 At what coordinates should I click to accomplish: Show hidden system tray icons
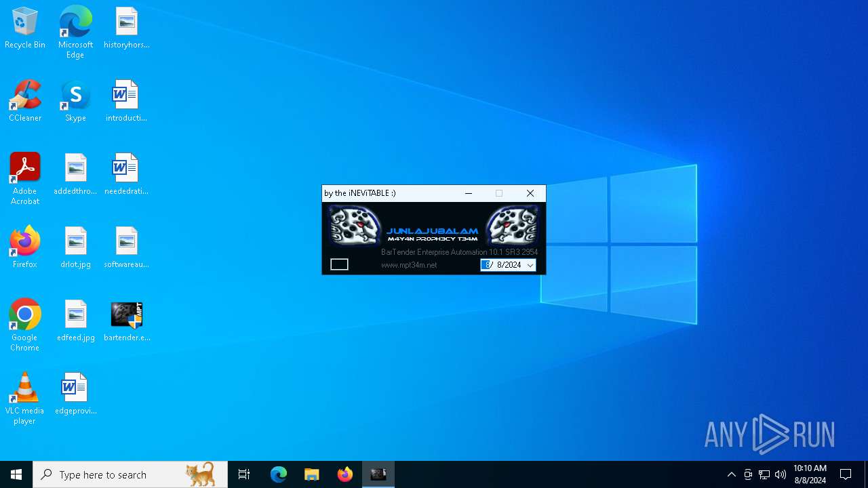pos(731,474)
